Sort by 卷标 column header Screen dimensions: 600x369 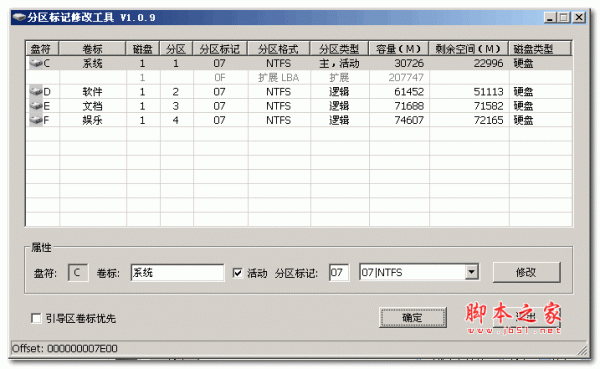click(x=92, y=49)
